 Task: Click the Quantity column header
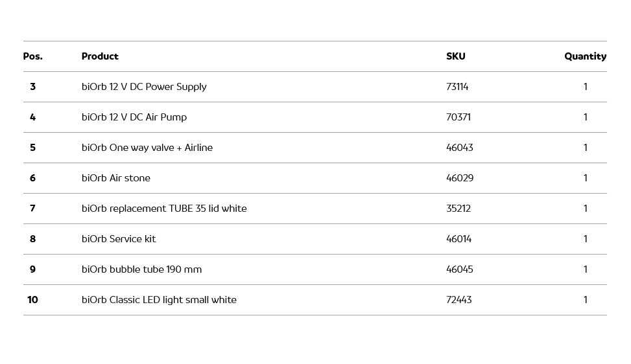585,56
